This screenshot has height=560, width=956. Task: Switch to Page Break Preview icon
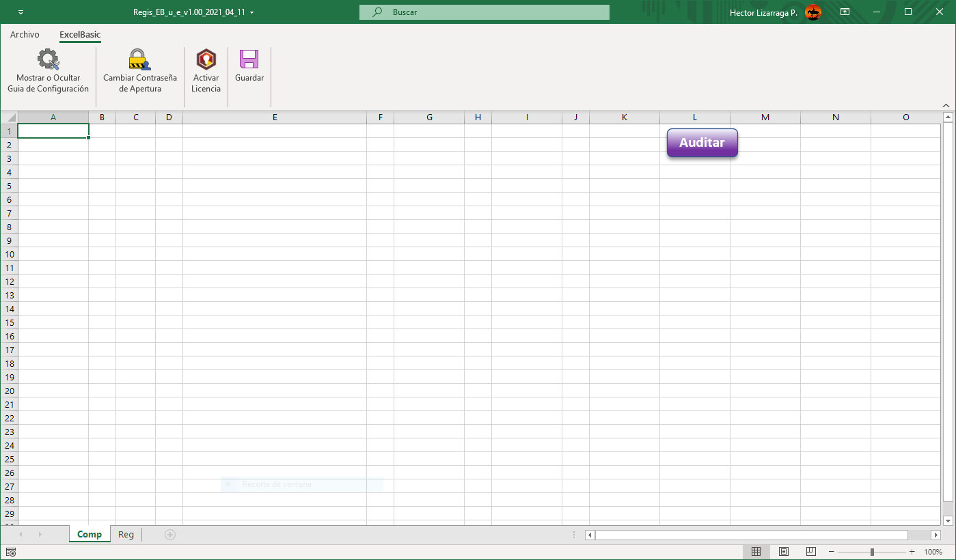(810, 551)
